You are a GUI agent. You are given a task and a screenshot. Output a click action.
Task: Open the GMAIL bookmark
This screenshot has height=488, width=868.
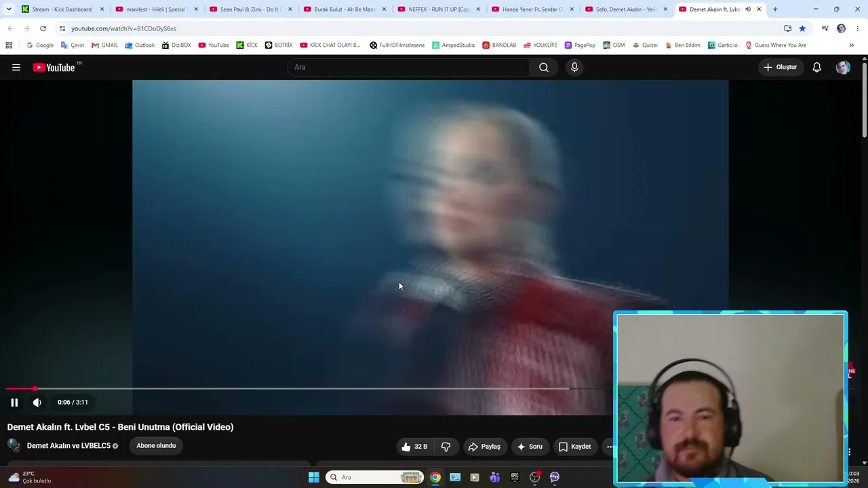pyautogui.click(x=104, y=45)
